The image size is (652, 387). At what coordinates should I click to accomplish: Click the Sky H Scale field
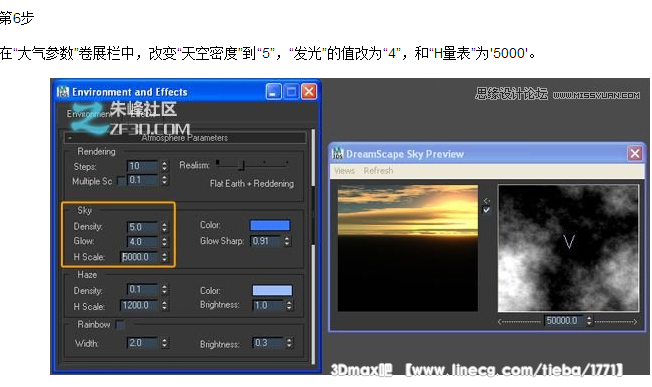(x=139, y=257)
